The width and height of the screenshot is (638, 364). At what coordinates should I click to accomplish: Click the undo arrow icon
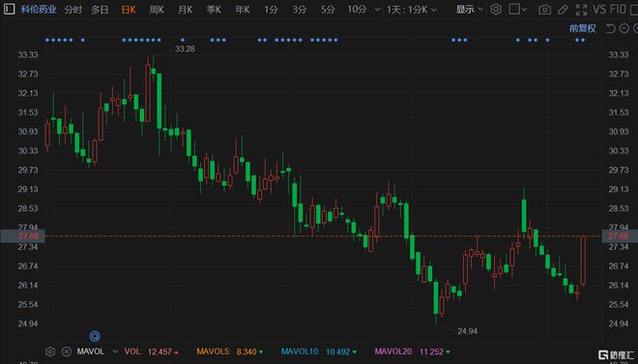pos(610,28)
